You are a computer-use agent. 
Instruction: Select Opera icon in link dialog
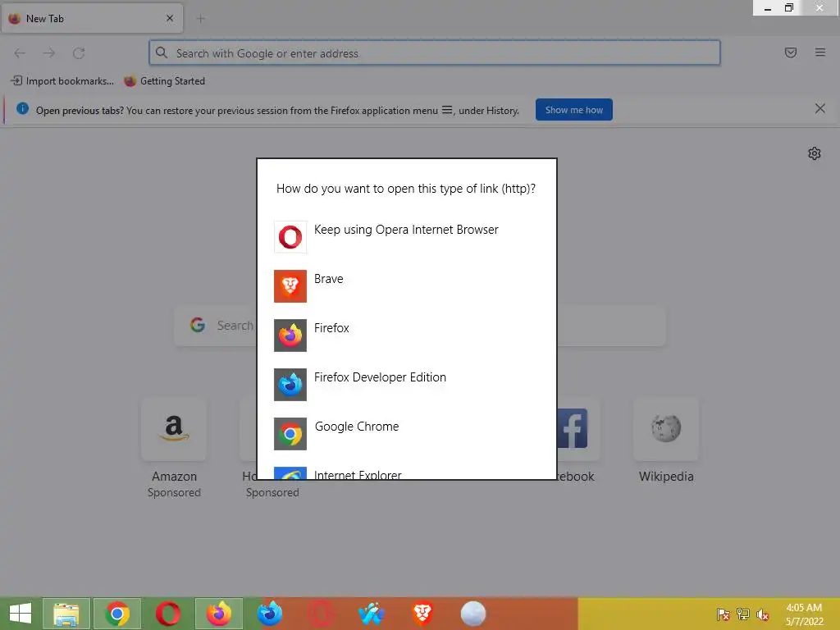pyautogui.click(x=290, y=237)
